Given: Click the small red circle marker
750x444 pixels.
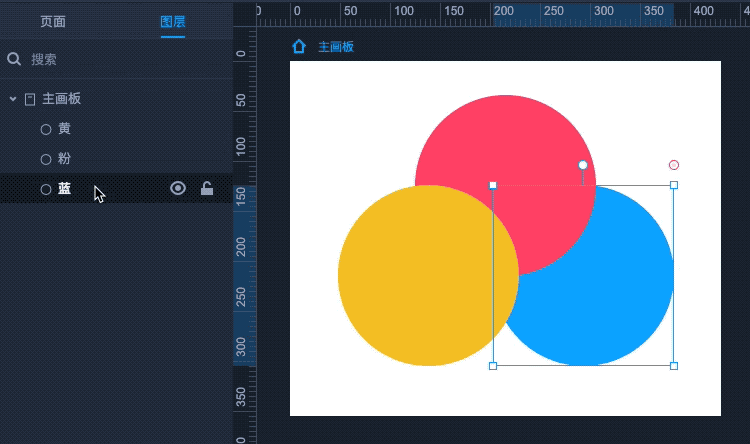Looking at the screenshot, I should pyautogui.click(x=674, y=165).
